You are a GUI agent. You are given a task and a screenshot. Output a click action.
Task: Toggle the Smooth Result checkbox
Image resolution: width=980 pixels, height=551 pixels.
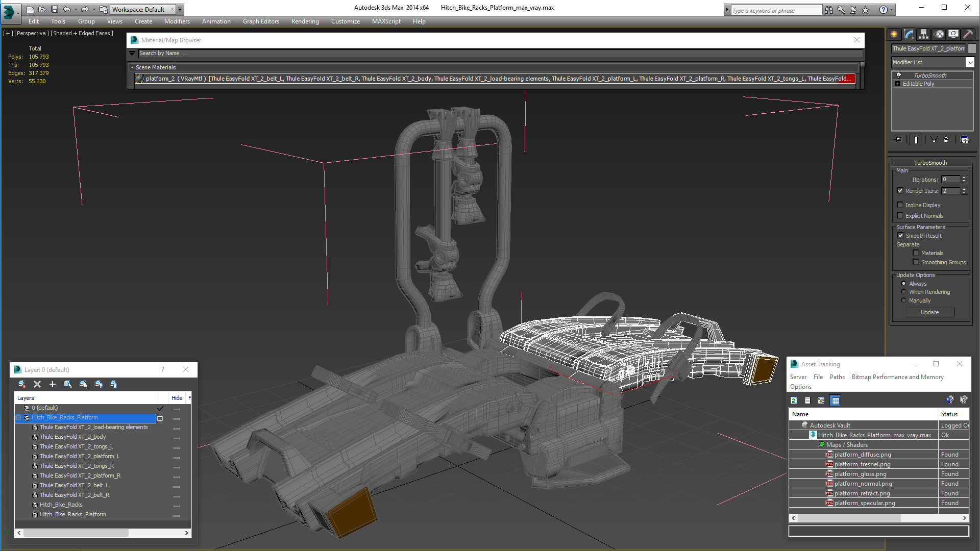tap(901, 236)
